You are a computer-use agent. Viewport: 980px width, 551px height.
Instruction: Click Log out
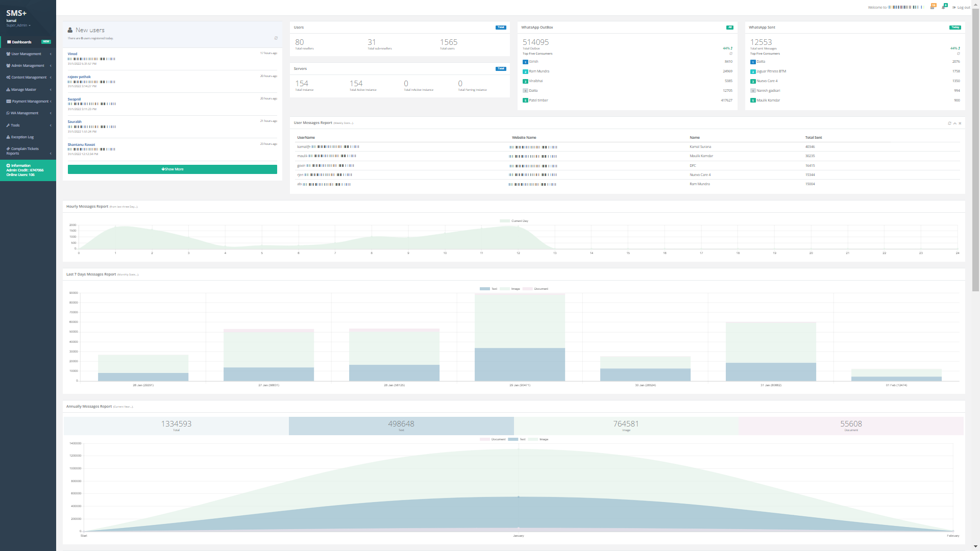962,8
